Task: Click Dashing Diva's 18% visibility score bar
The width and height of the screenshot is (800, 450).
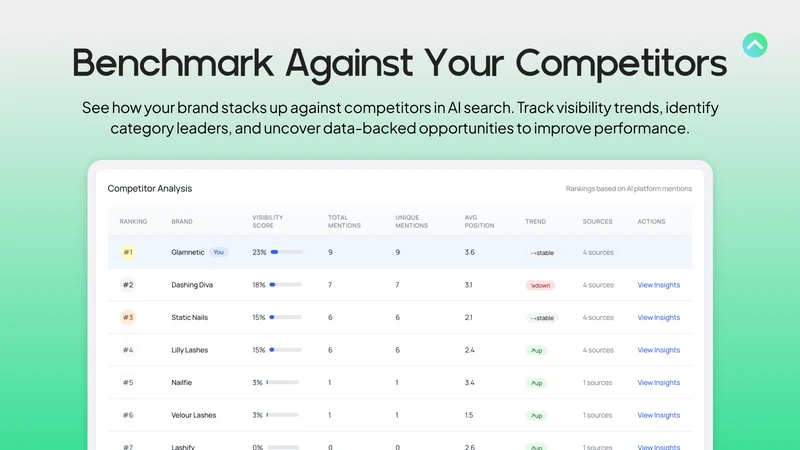Action: pos(285,285)
